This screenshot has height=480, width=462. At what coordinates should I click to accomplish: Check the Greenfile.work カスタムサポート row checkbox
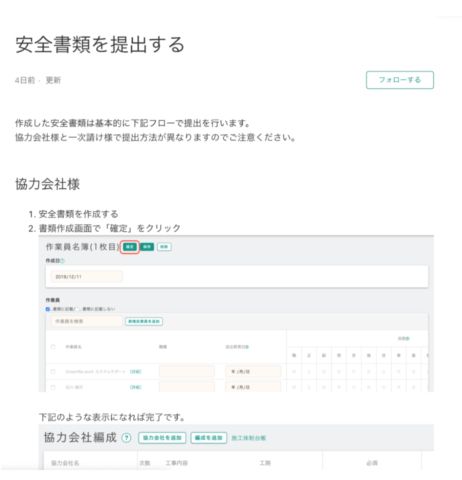(x=53, y=371)
